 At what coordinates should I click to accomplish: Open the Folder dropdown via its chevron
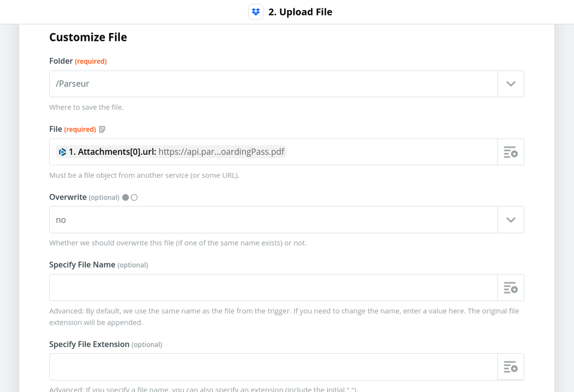pos(511,83)
